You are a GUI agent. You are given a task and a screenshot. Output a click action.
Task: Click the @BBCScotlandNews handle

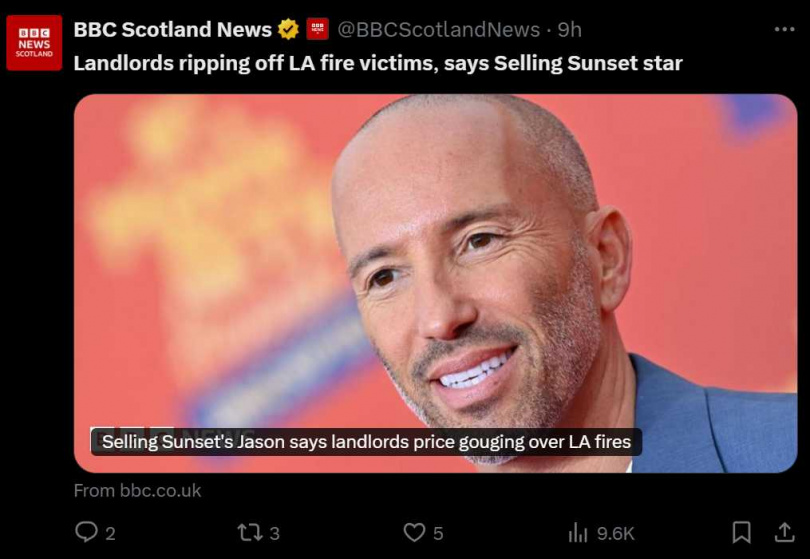click(439, 29)
